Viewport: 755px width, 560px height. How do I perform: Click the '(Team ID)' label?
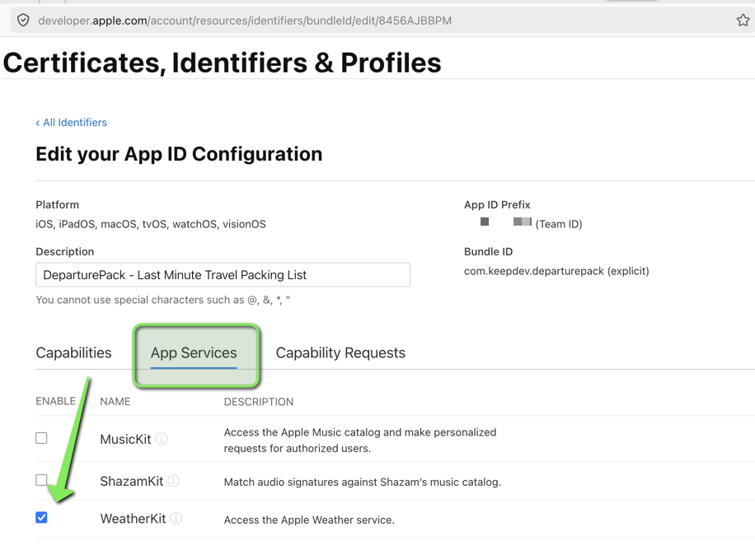(559, 224)
